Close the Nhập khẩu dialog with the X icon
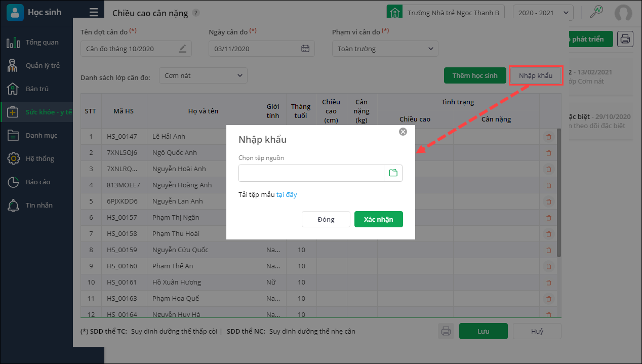Screen dimensions: 642x364 403,132
